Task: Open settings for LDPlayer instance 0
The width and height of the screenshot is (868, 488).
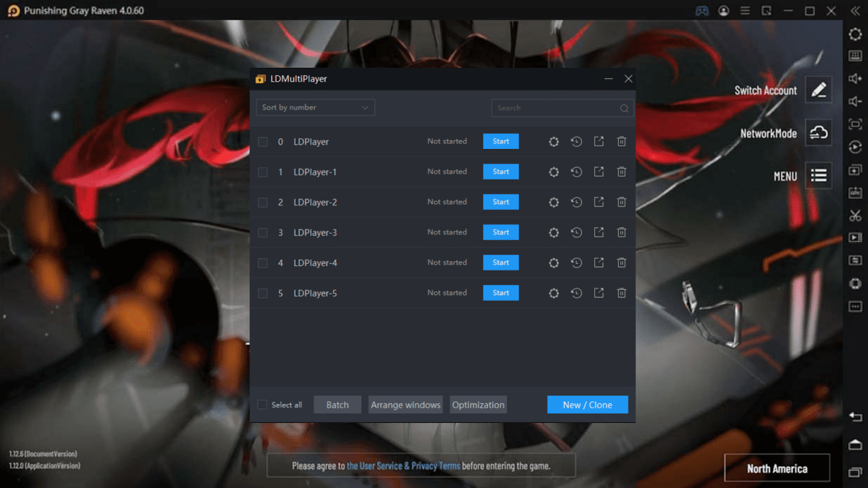Action: [553, 142]
